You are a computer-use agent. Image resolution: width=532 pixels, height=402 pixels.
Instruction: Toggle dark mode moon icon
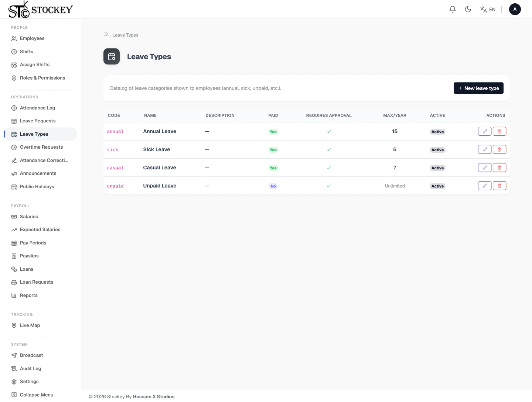pos(468,9)
